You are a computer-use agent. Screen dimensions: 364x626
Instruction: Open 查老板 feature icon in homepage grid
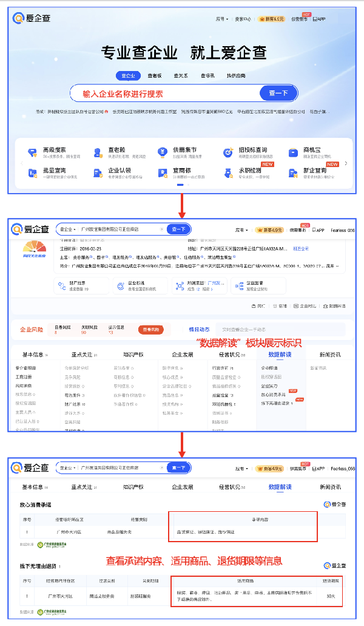[98, 152]
